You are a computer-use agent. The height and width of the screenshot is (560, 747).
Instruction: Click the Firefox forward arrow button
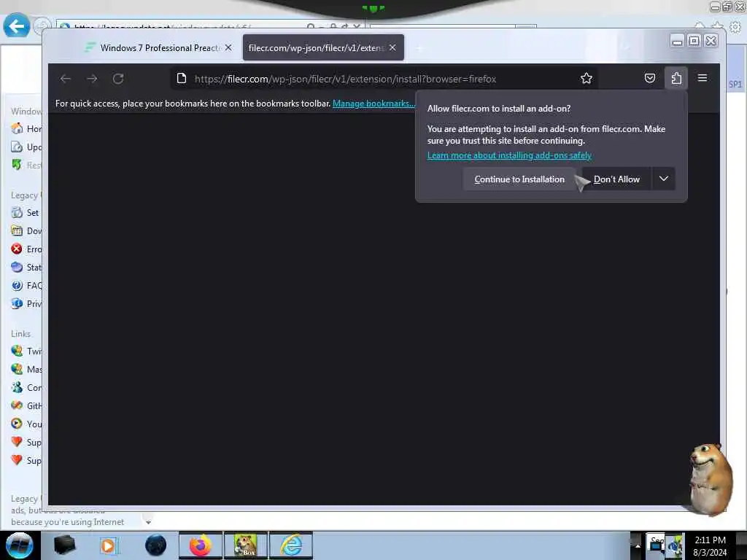coord(92,79)
